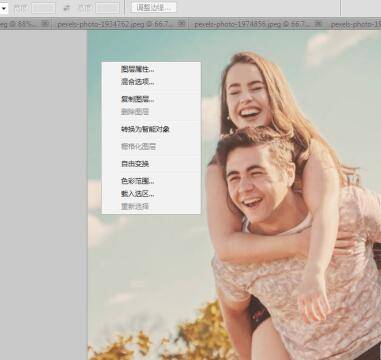
Task: Swap width and height arrows icon
Action: 67,8
